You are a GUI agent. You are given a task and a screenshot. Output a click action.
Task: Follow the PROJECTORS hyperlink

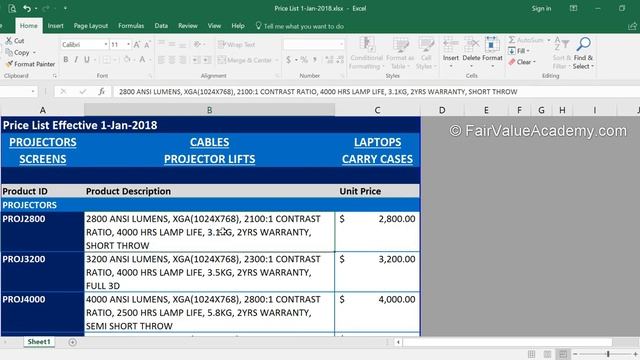(43, 142)
